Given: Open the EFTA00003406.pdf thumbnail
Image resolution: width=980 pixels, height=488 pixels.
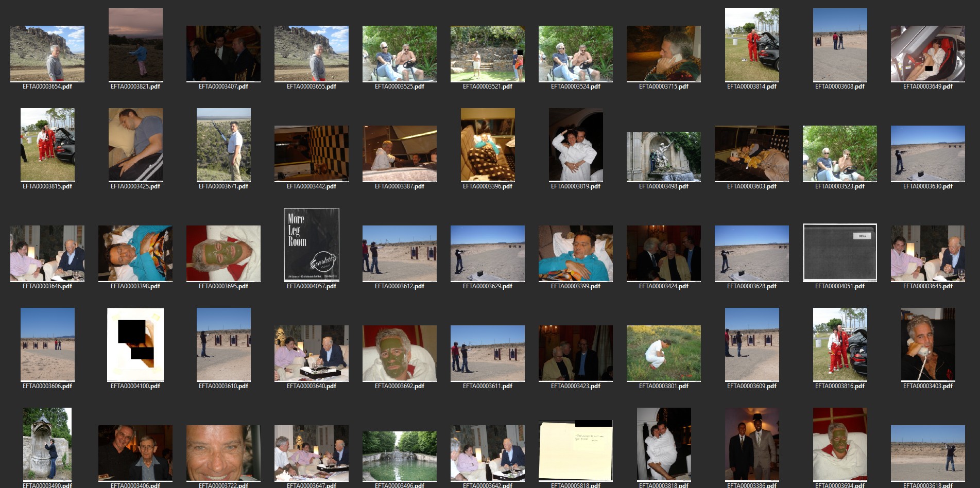Looking at the screenshot, I should click(135, 453).
